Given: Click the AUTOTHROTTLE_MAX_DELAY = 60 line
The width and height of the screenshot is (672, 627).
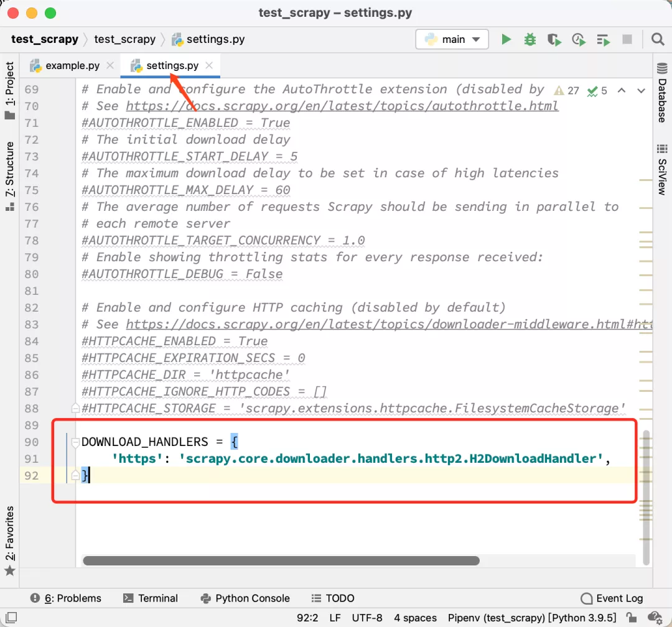Looking at the screenshot, I should tap(186, 190).
